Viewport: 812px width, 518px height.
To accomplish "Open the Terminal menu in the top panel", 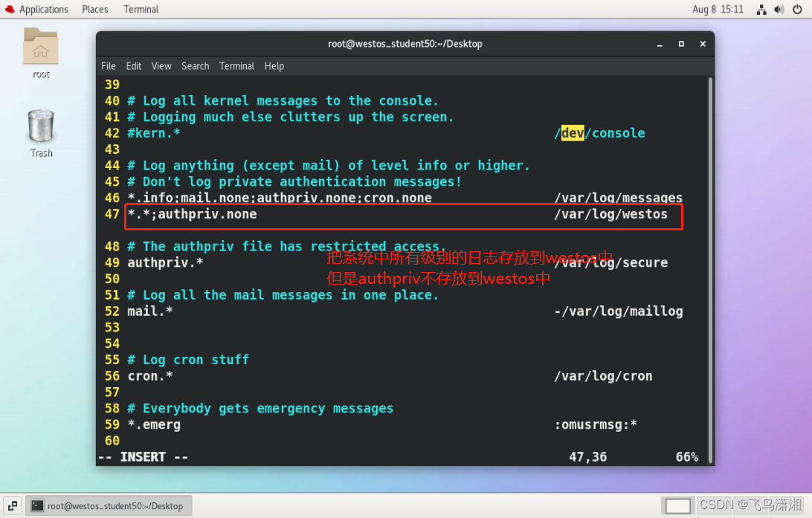I will [141, 10].
